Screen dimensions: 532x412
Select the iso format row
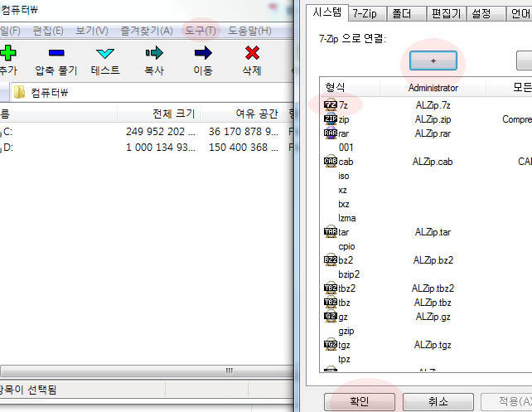(426, 176)
